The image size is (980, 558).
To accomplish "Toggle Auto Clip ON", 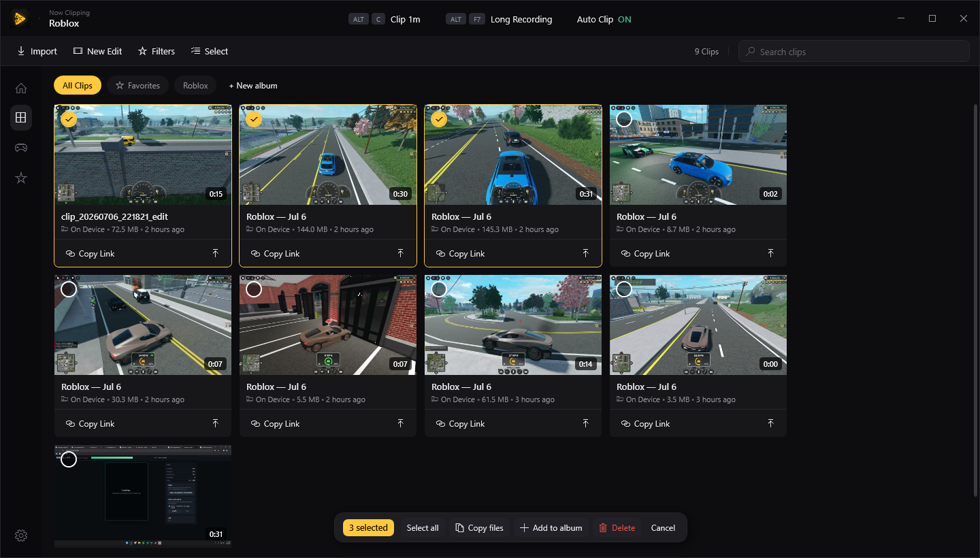I will tap(604, 19).
